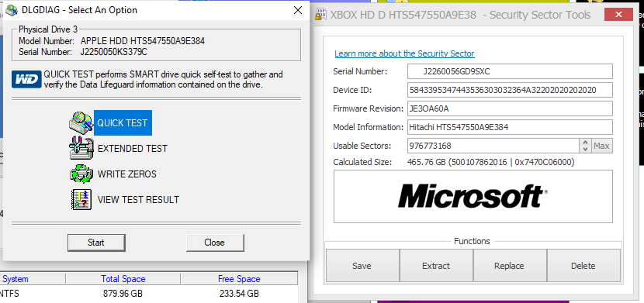Click the NTFS file system cell

click(x=9, y=294)
